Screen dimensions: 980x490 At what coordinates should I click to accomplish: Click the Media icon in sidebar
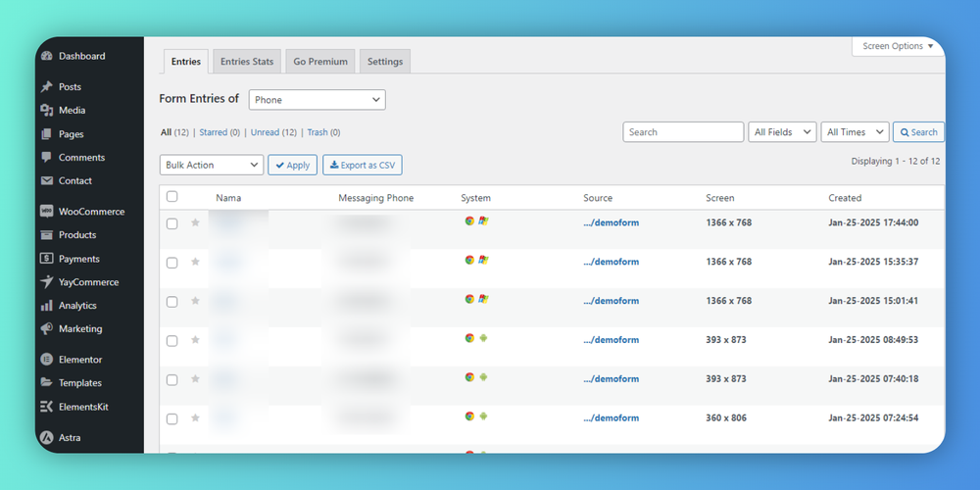click(46, 110)
